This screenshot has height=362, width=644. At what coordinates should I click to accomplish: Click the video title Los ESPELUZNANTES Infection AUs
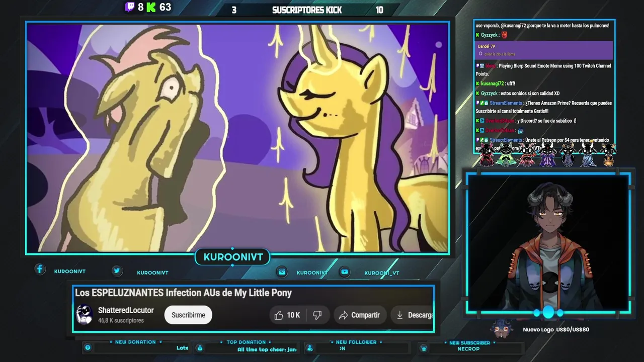183,293
